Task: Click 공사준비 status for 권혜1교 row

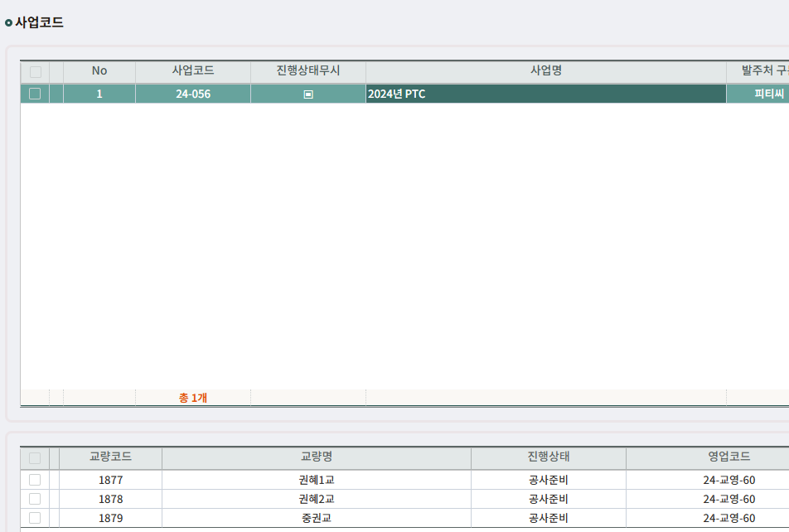Action: (549, 480)
